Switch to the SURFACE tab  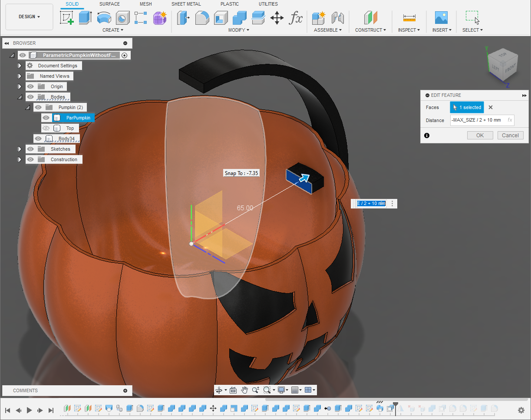(109, 4)
